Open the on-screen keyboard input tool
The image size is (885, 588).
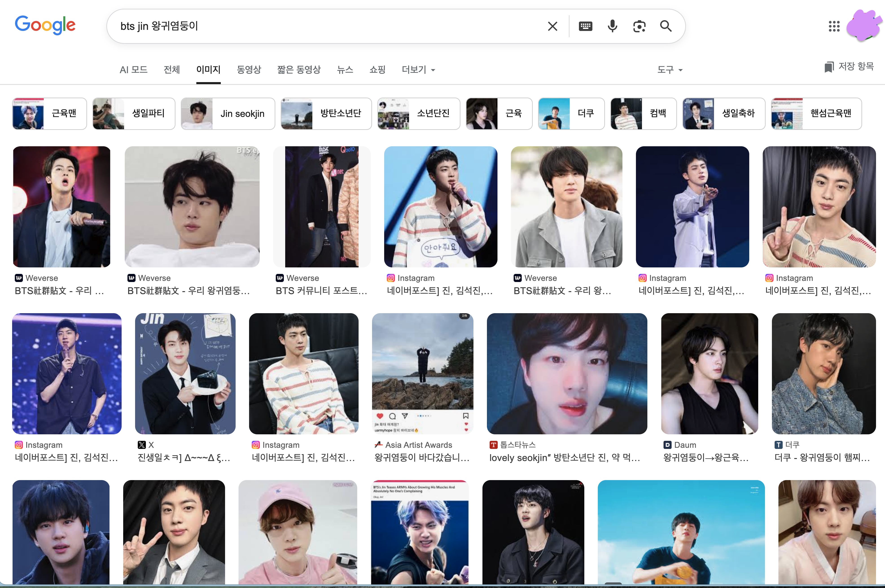pos(585,26)
